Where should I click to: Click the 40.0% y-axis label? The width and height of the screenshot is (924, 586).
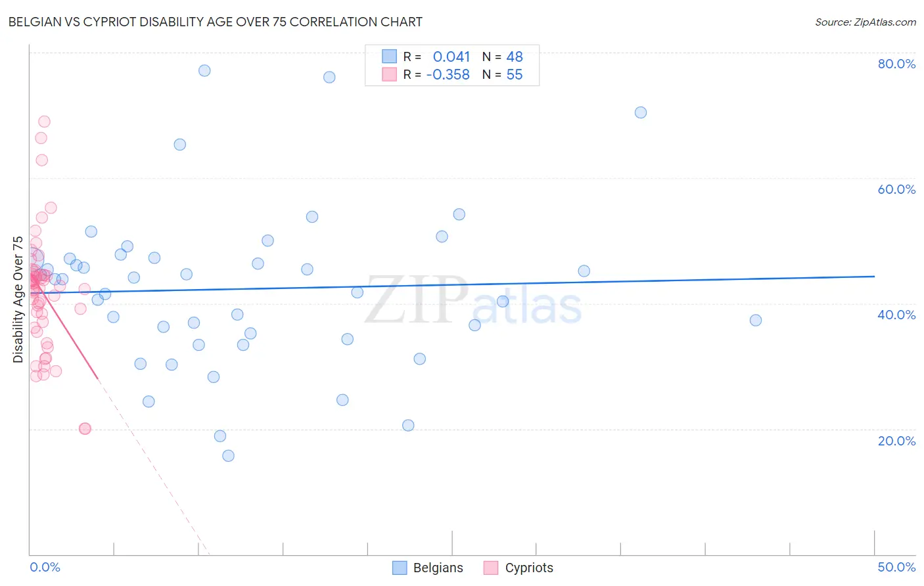(x=896, y=315)
